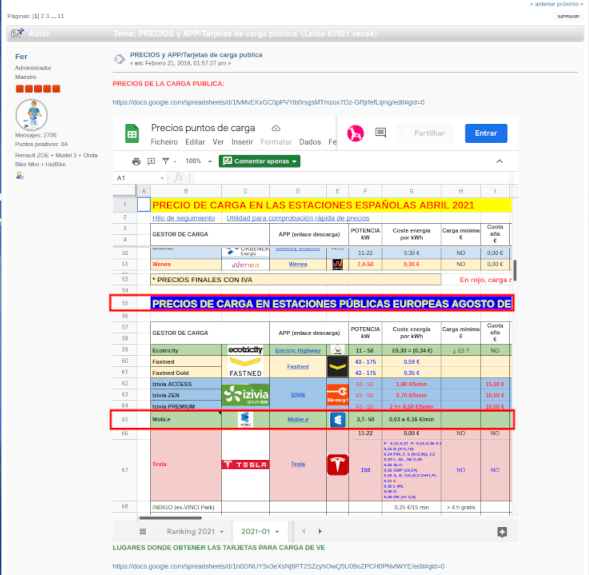Screen dimensions: 589x575
Task: Click the post message icon beside the title
Action: [119, 59]
